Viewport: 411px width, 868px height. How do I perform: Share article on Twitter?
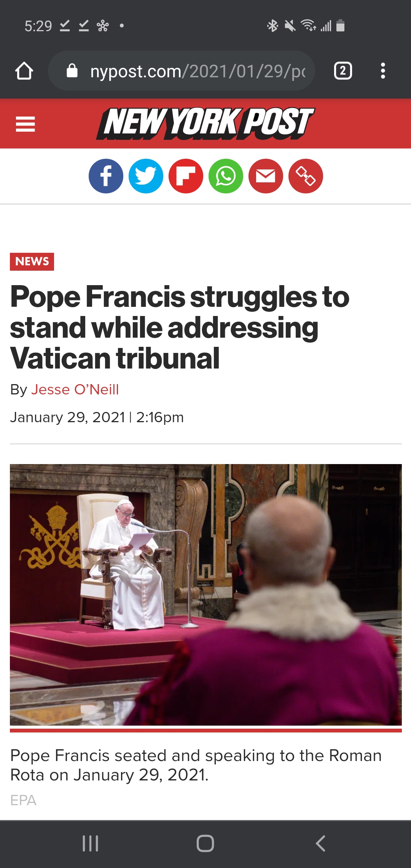click(x=146, y=176)
